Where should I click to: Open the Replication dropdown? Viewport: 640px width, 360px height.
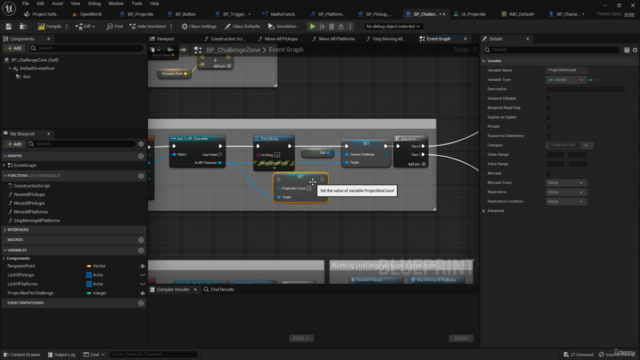[x=566, y=192]
